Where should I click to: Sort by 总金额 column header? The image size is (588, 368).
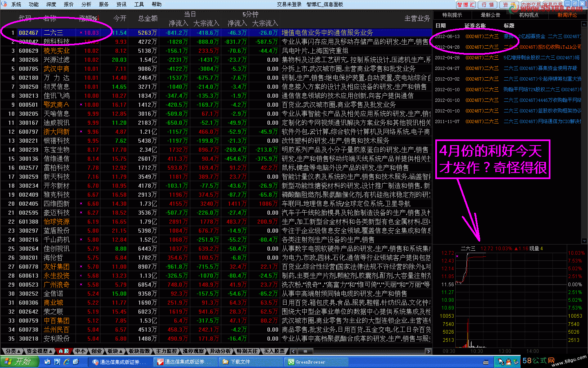coord(147,18)
